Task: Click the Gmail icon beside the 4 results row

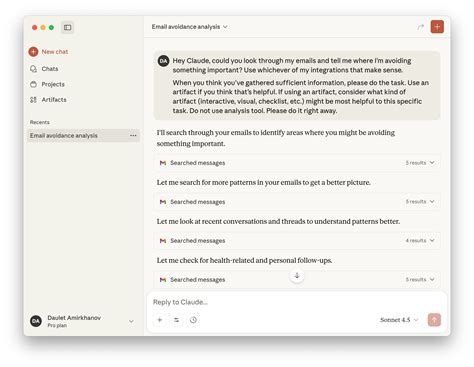Action: point(163,241)
